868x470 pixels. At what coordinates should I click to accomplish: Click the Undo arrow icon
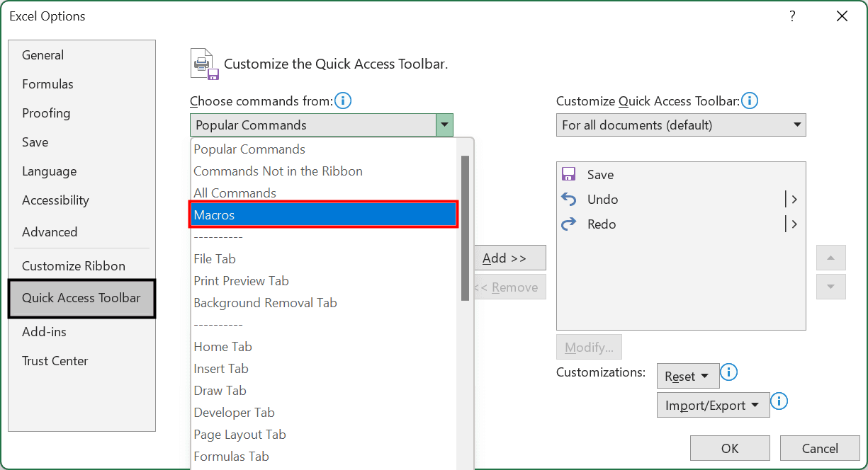568,199
